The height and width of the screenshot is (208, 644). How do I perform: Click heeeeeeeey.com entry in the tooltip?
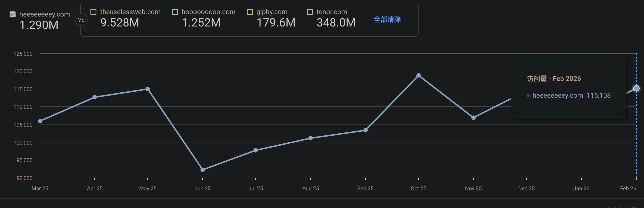tap(571, 95)
